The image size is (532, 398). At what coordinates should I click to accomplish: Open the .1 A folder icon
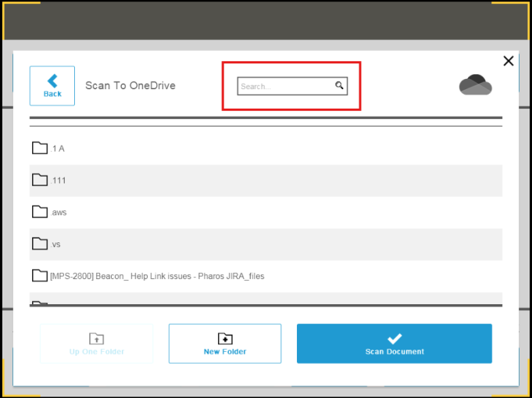(40, 148)
